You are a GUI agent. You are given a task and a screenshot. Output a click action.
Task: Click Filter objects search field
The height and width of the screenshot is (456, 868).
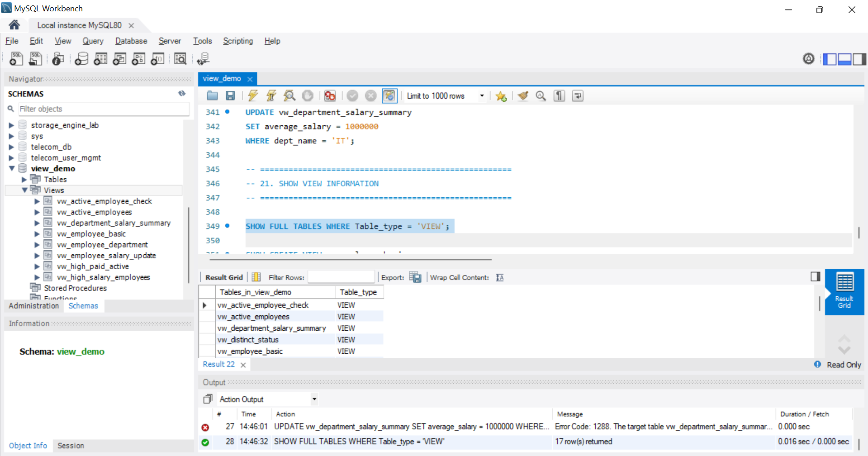tap(104, 109)
